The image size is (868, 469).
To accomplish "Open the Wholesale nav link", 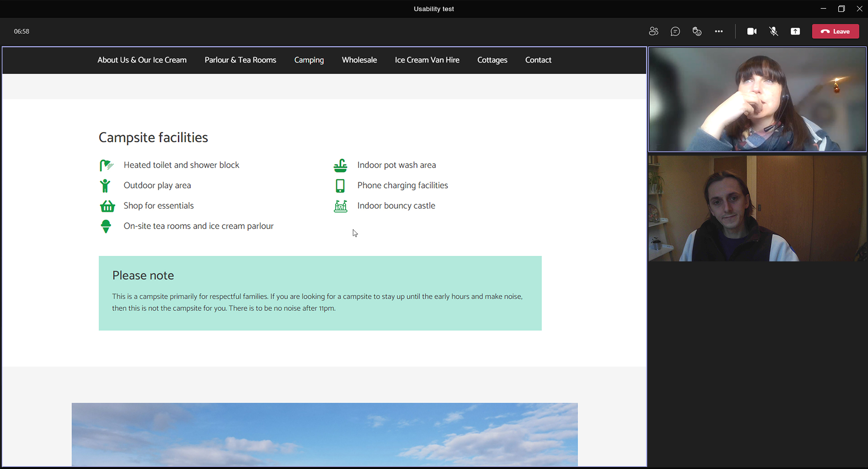I will point(359,60).
